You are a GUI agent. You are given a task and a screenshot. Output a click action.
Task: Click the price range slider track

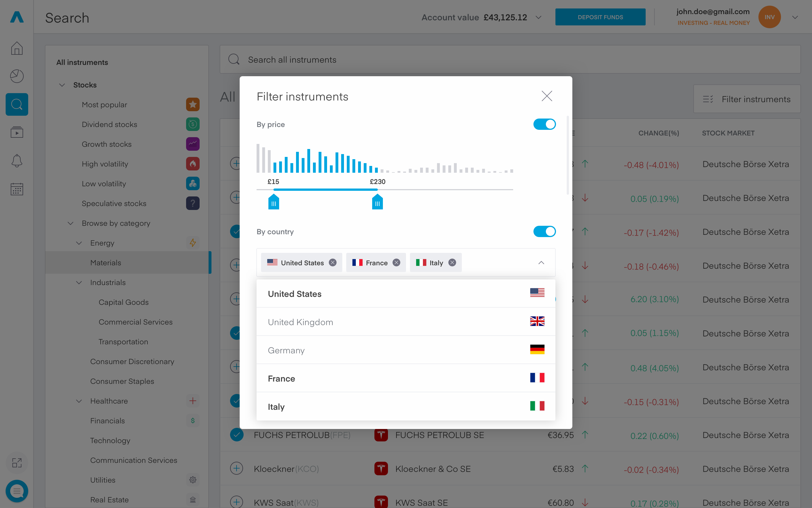385,189
